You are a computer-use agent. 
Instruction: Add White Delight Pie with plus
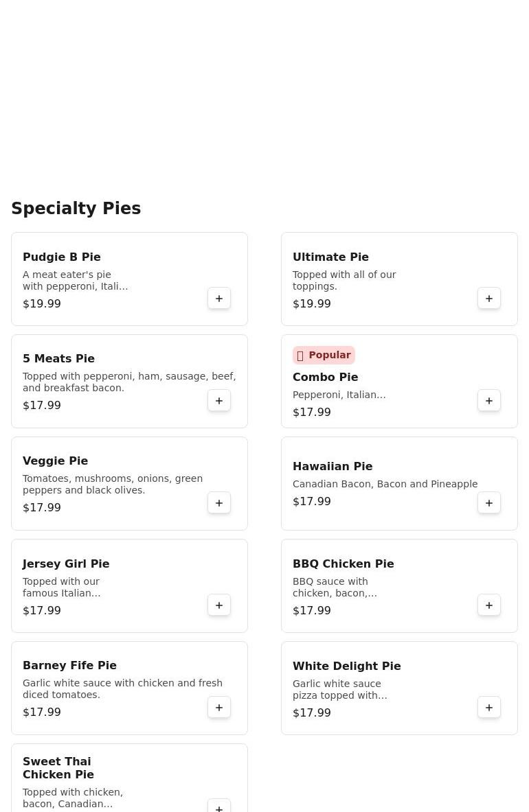pyautogui.click(x=489, y=708)
